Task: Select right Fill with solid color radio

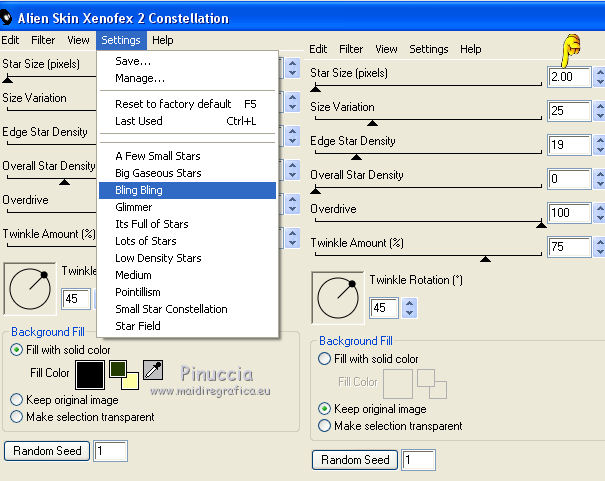Action: pos(324,359)
